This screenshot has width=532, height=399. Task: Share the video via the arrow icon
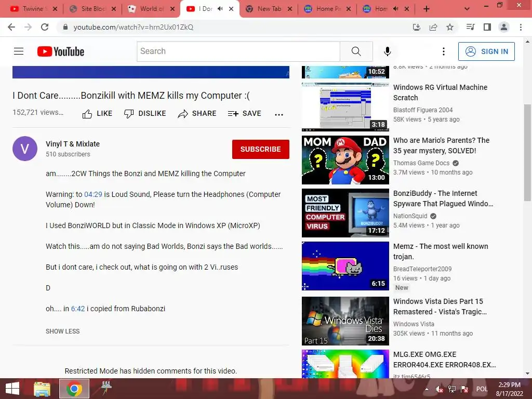tap(197, 114)
